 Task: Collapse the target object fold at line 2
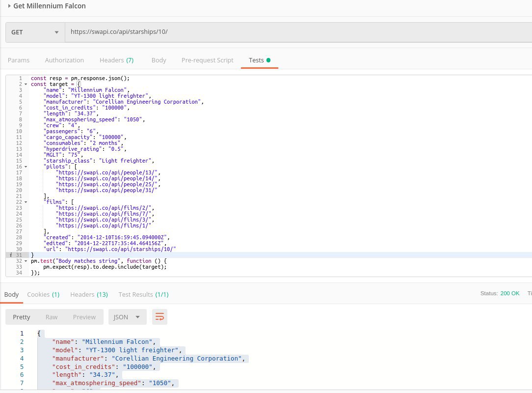pos(26,84)
